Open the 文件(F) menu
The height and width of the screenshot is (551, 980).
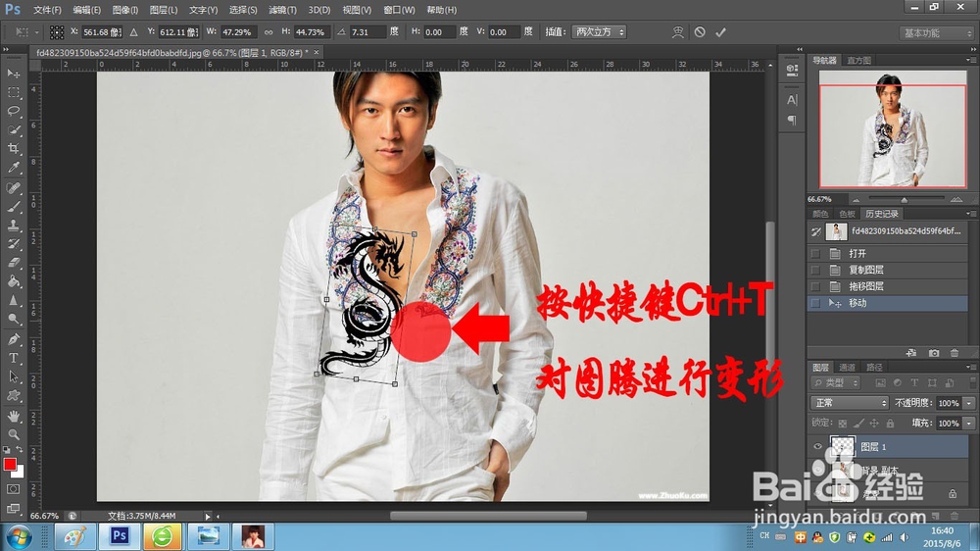pos(47,10)
